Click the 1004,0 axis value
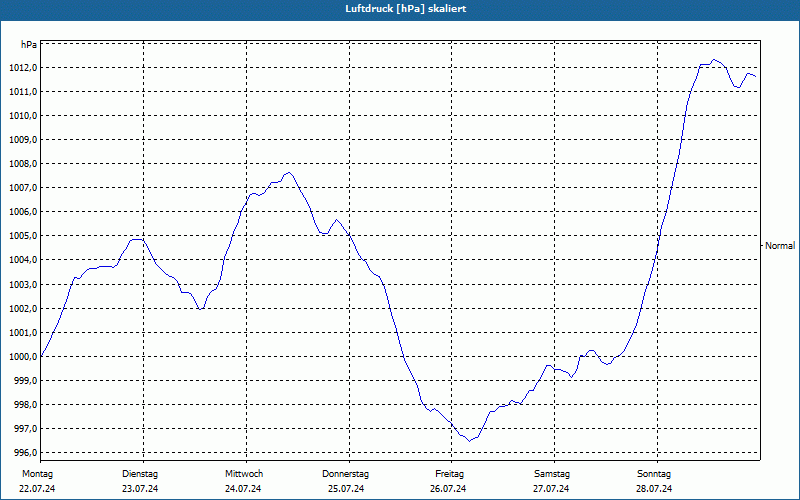 [23, 260]
